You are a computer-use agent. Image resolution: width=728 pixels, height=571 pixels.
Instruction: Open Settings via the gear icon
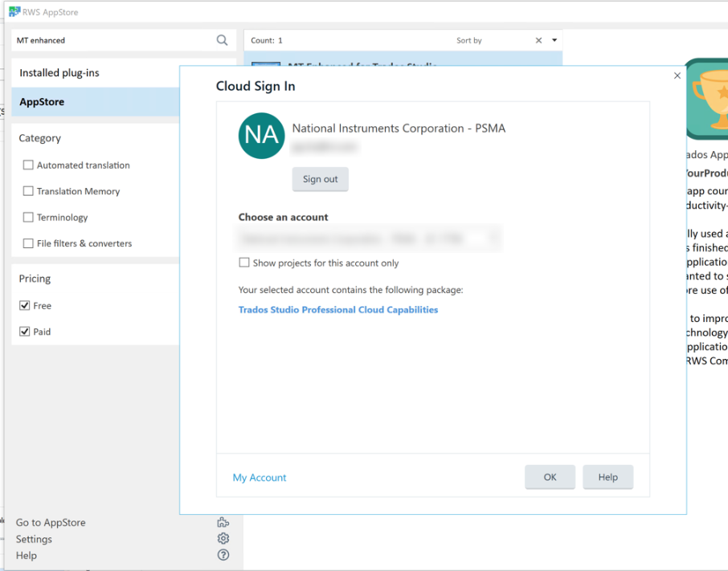click(x=223, y=539)
